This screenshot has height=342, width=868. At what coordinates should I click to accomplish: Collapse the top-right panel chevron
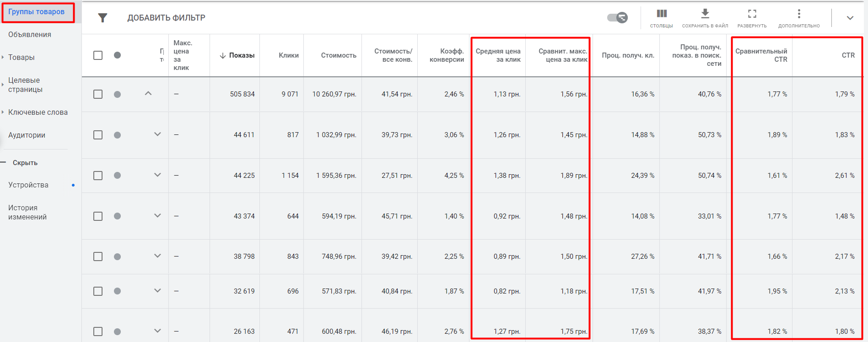tap(850, 18)
